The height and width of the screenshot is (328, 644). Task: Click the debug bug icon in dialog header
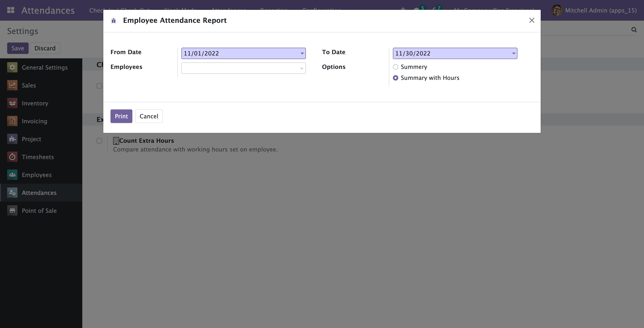click(x=114, y=21)
